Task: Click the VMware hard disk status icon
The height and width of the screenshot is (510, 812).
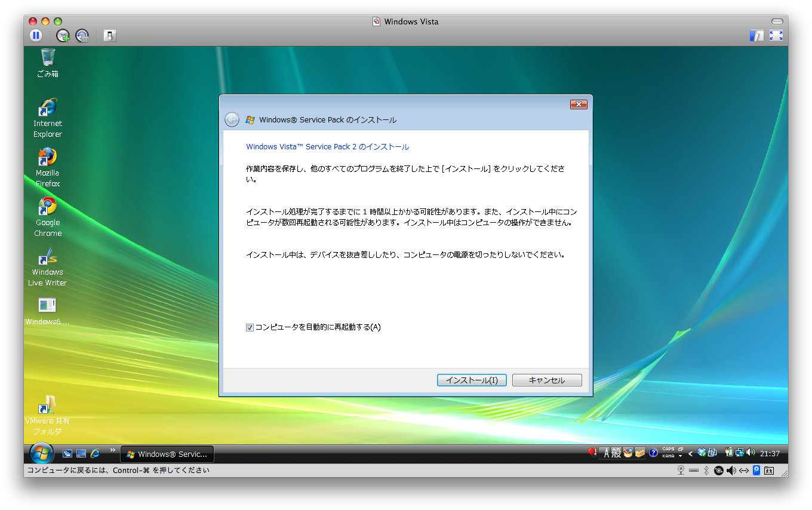Action: pyautogui.click(x=756, y=470)
